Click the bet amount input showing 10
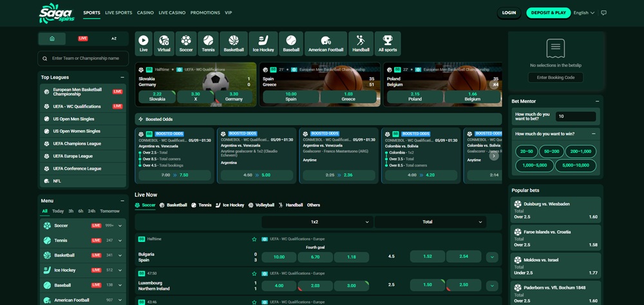 [576, 116]
